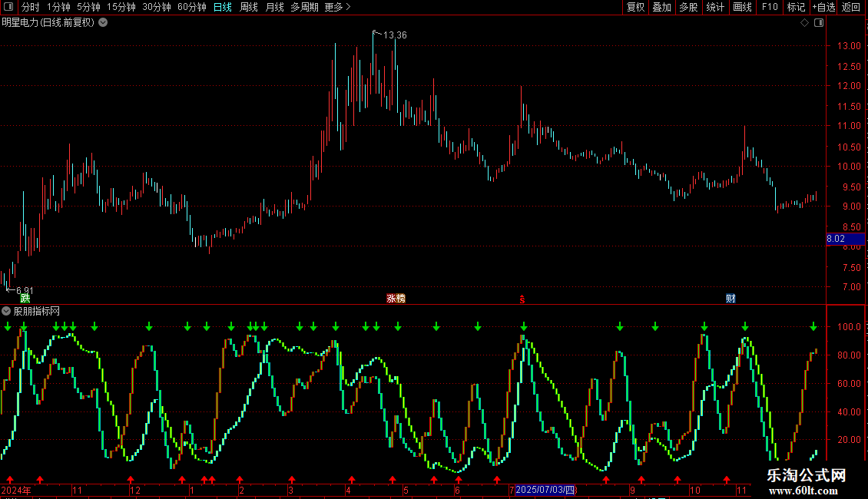Click the red $ marker on the timeline

tap(522, 299)
